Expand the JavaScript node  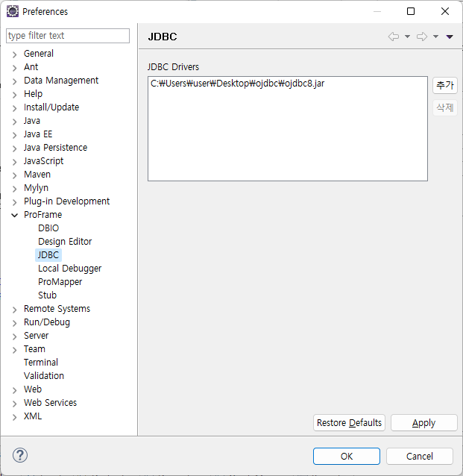[x=14, y=162]
